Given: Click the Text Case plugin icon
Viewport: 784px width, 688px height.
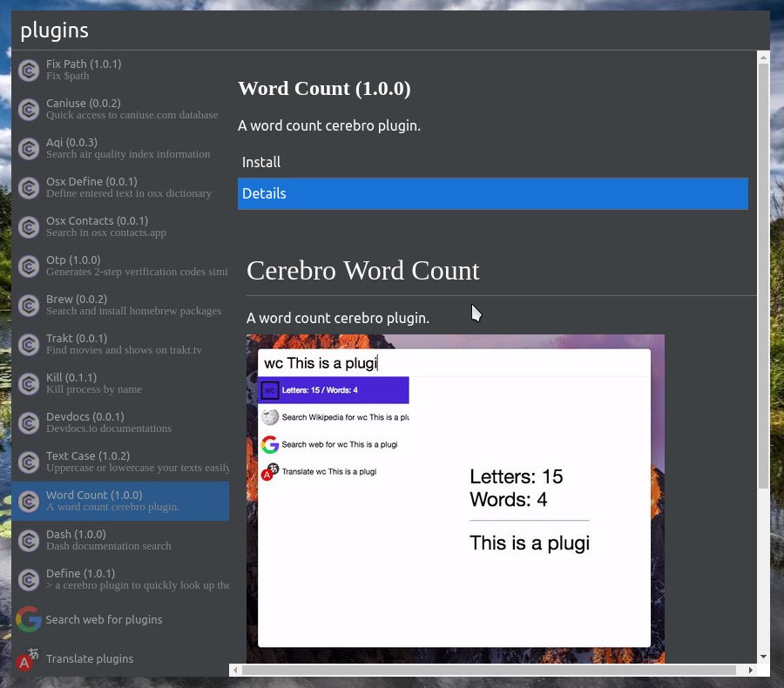Looking at the screenshot, I should 29,462.
